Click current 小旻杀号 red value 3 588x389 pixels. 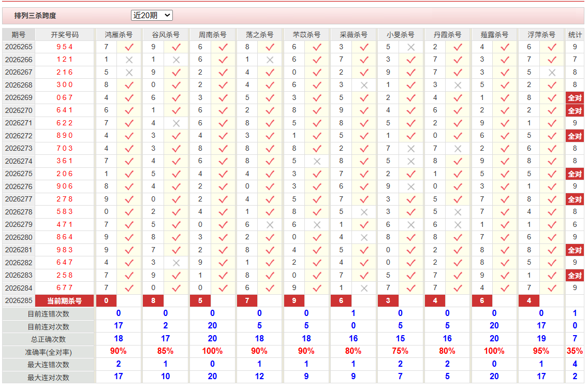pyautogui.click(x=388, y=300)
